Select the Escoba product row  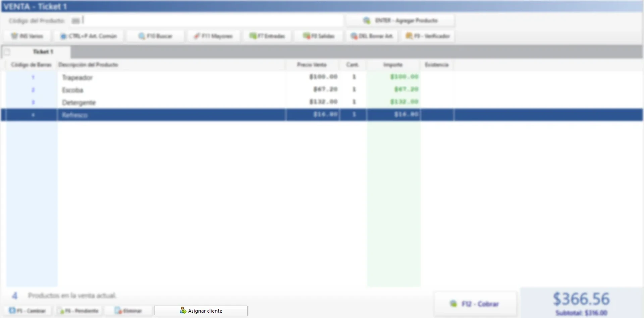pyautogui.click(x=168, y=90)
